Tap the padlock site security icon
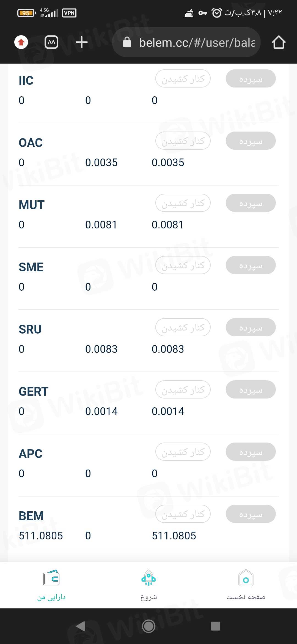The width and height of the screenshot is (297, 644). (127, 42)
